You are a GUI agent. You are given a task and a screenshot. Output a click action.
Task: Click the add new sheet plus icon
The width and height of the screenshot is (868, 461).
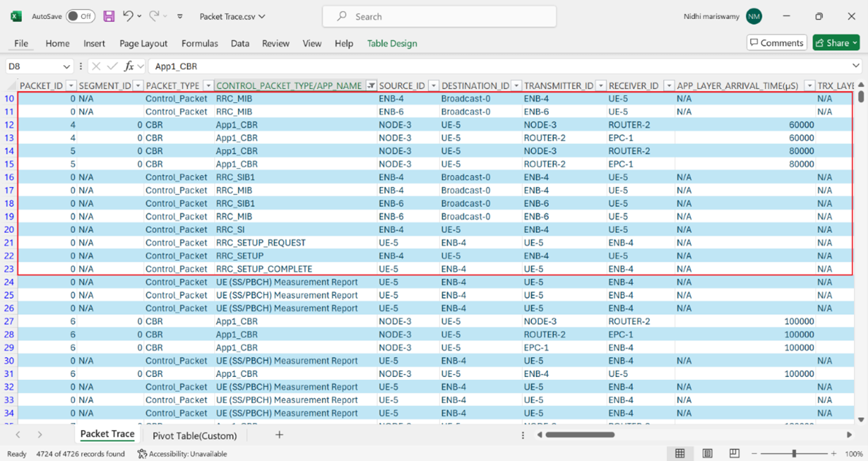click(x=279, y=435)
